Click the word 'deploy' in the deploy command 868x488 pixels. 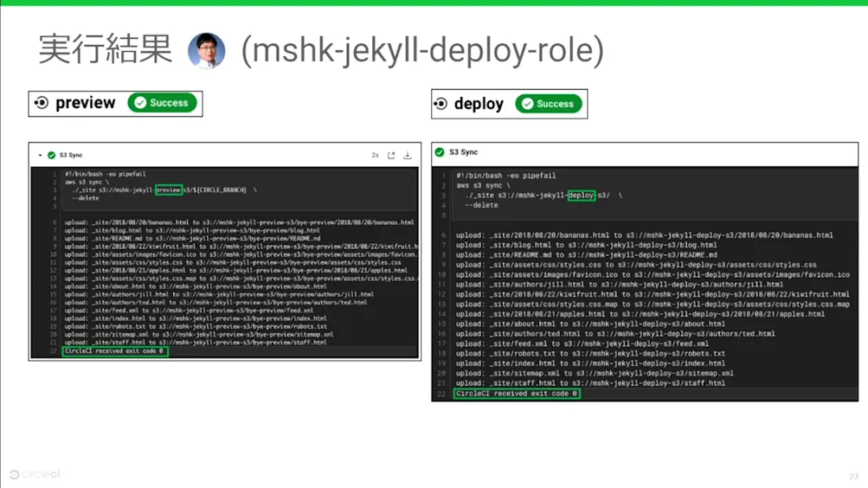582,196
